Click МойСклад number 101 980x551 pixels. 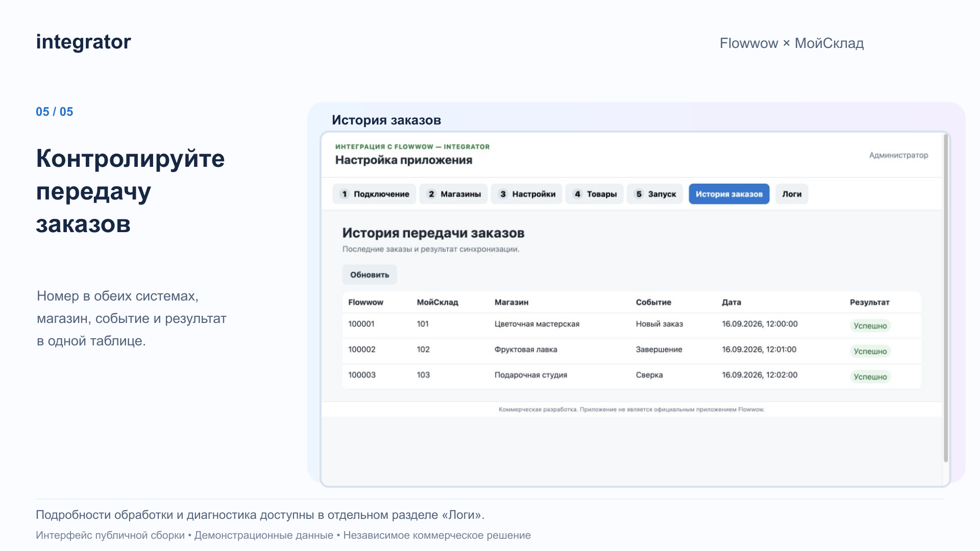pyautogui.click(x=423, y=324)
